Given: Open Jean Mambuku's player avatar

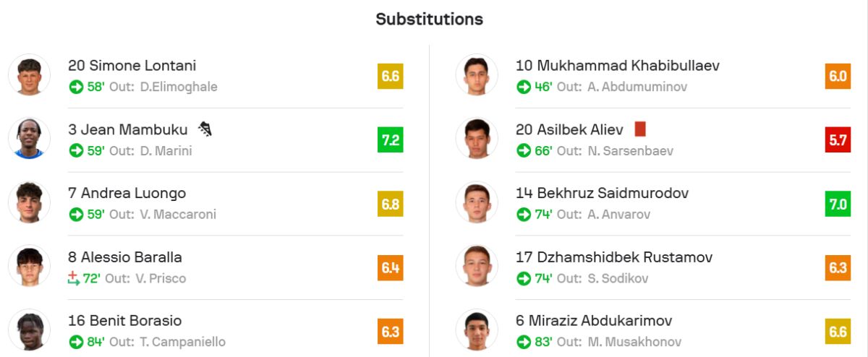Looking at the screenshot, I should 30,139.
